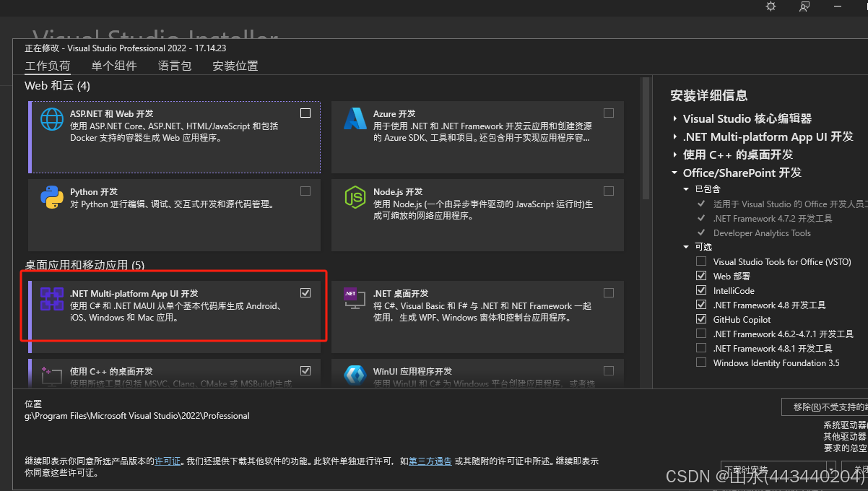Click the feedback icon in title bar
Image resolution: width=868 pixels, height=491 pixels.
coord(804,6)
